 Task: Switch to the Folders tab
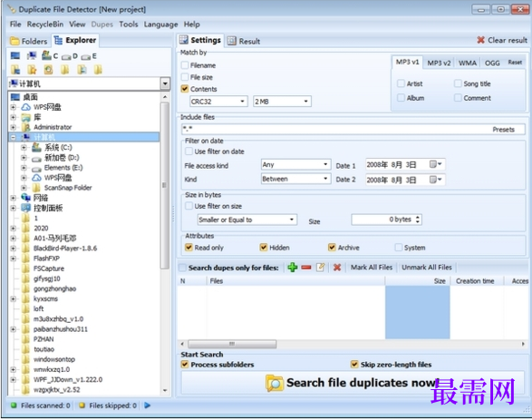click(x=29, y=41)
